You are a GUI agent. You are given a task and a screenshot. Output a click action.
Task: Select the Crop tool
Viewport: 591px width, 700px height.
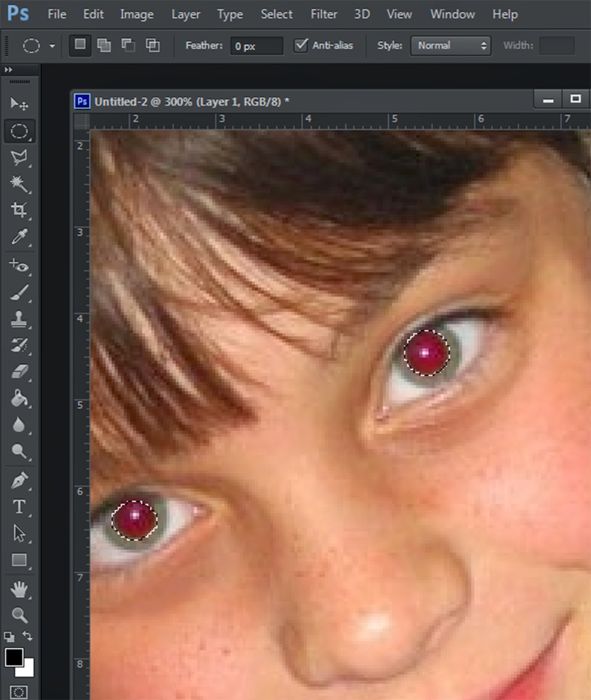pos(19,210)
